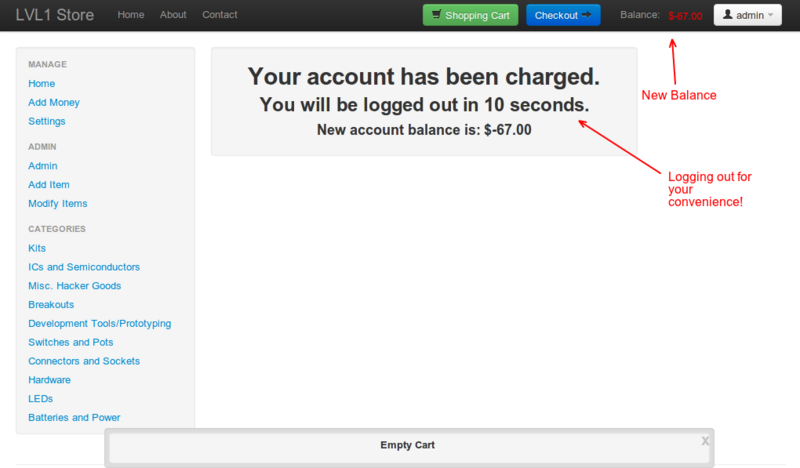This screenshot has height=468, width=800.
Task: Open Misc. Hacker Goods category
Action: [x=75, y=286]
